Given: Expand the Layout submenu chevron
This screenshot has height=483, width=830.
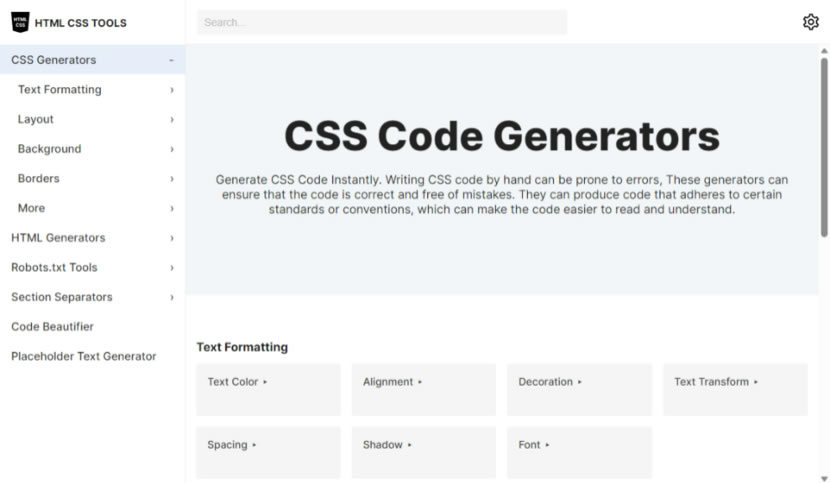Looking at the screenshot, I should coord(172,120).
